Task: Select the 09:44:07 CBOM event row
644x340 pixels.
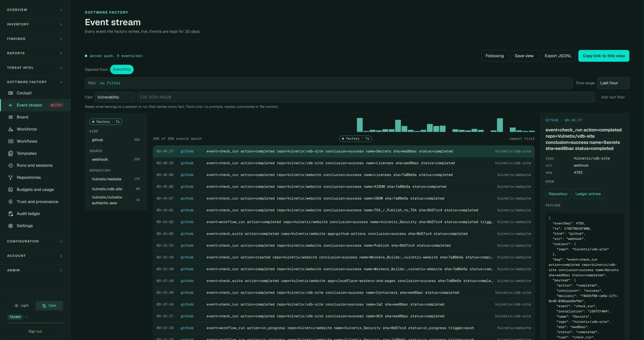Action: coord(343,198)
